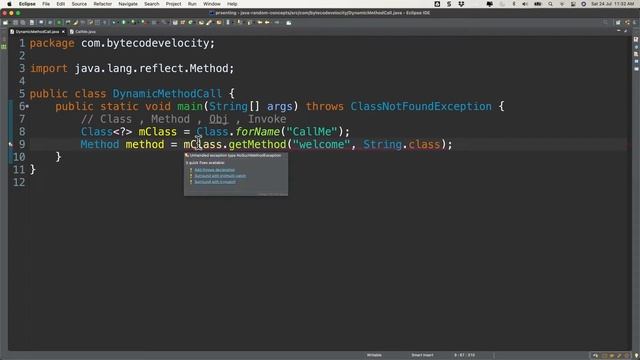640x360 pixels.
Task: Open the Source menu
Action: pyautogui.click(x=79, y=4)
